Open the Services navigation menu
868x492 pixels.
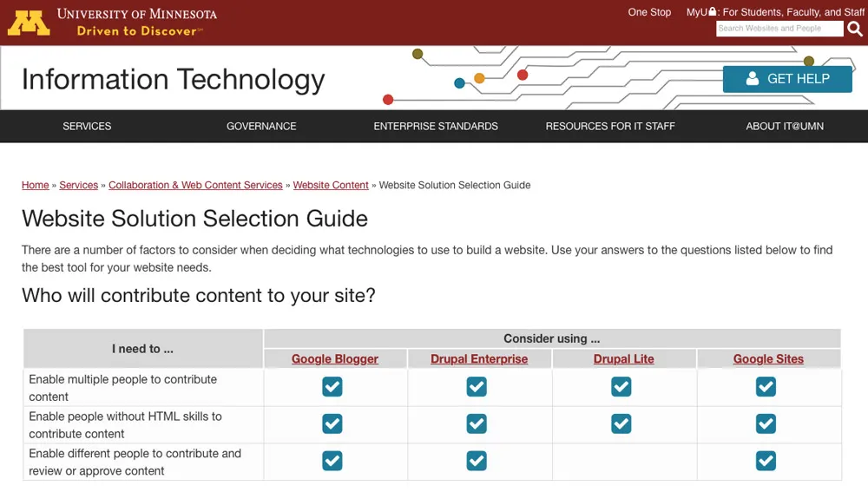pyautogui.click(x=87, y=126)
